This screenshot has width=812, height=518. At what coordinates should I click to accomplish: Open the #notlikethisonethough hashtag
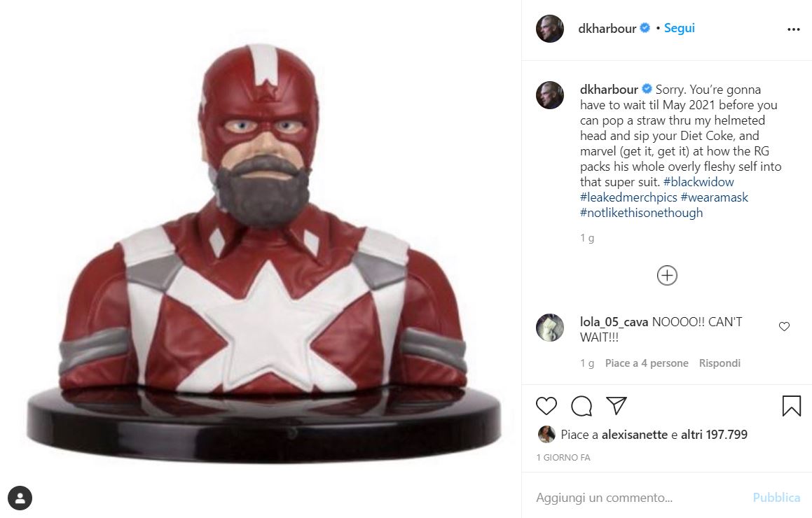point(641,213)
